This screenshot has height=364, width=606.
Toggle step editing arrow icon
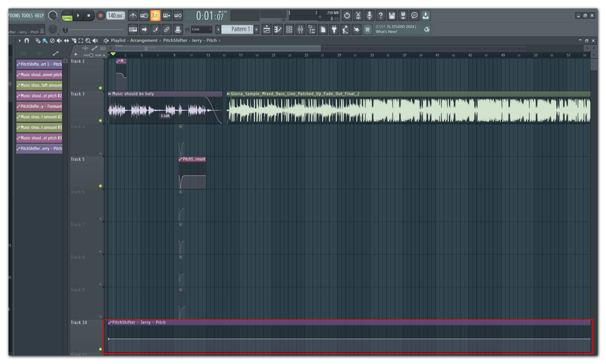(144, 29)
